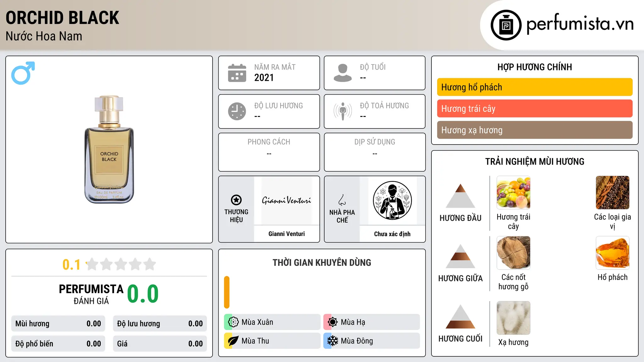Image resolution: width=644 pixels, height=362 pixels.
Task: Click the Trải nghiệm mùi hương heading
Action: tap(535, 162)
